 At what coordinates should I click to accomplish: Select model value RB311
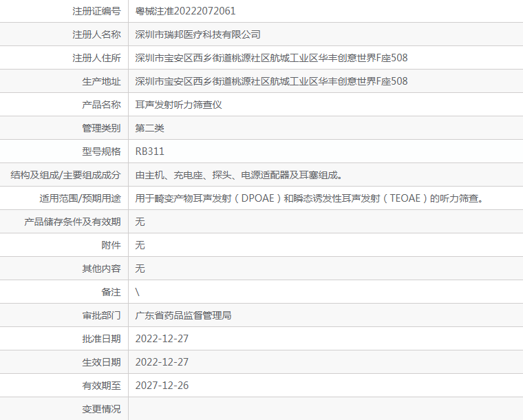click(149, 151)
